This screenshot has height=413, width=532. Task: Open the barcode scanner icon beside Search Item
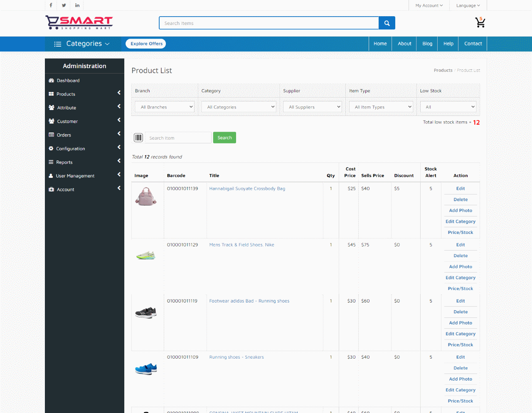click(138, 138)
